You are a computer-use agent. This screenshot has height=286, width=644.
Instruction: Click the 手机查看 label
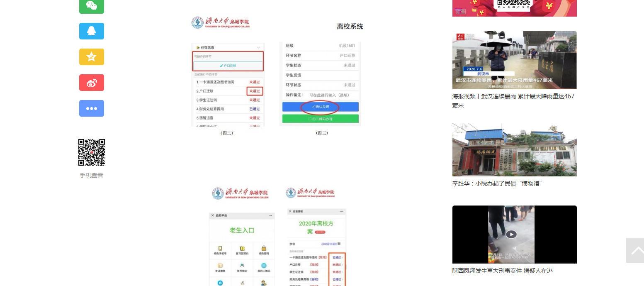(x=92, y=175)
